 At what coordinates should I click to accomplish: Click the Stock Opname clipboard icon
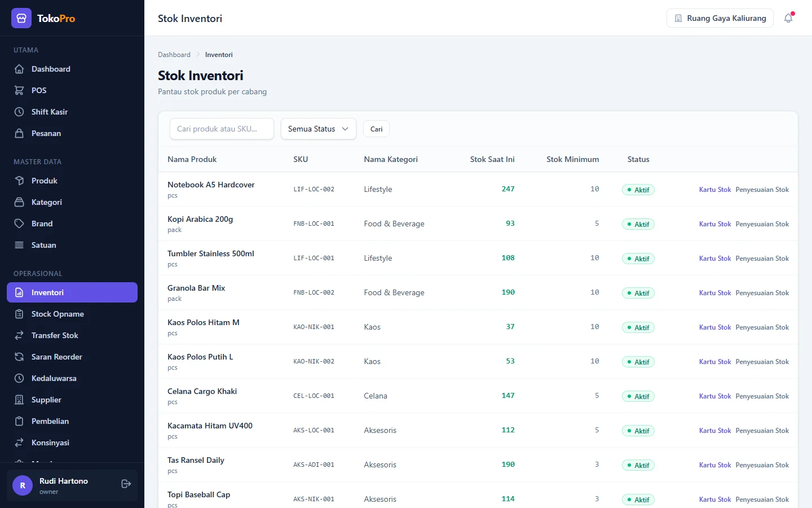(19, 314)
